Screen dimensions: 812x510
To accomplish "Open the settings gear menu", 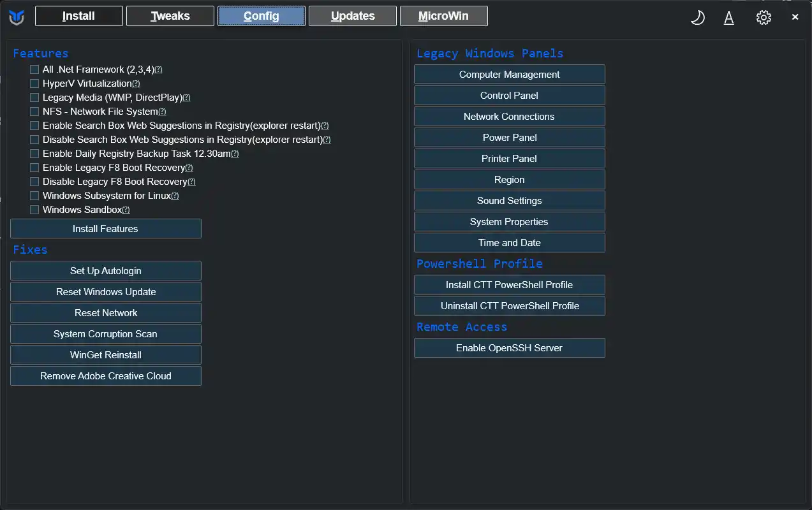I will point(764,17).
